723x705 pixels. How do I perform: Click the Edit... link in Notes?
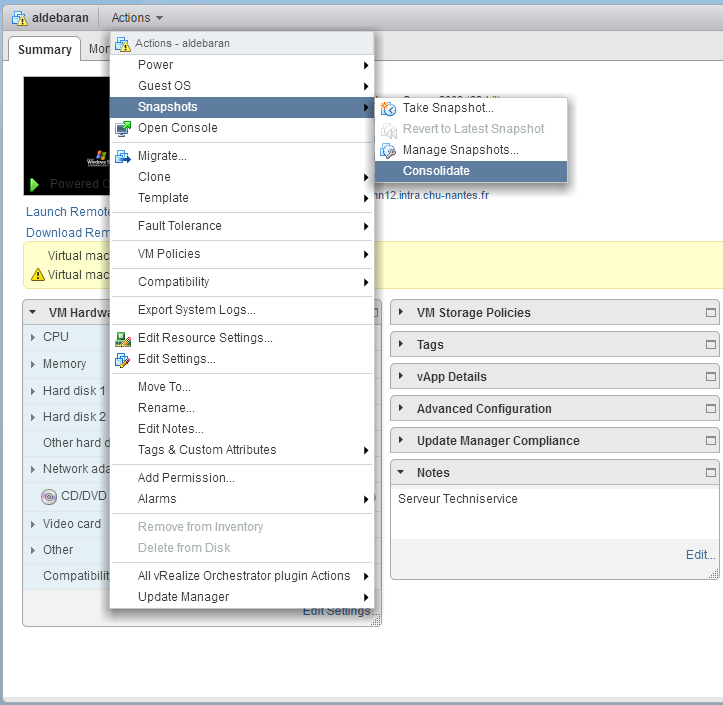click(x=700, y=555)
